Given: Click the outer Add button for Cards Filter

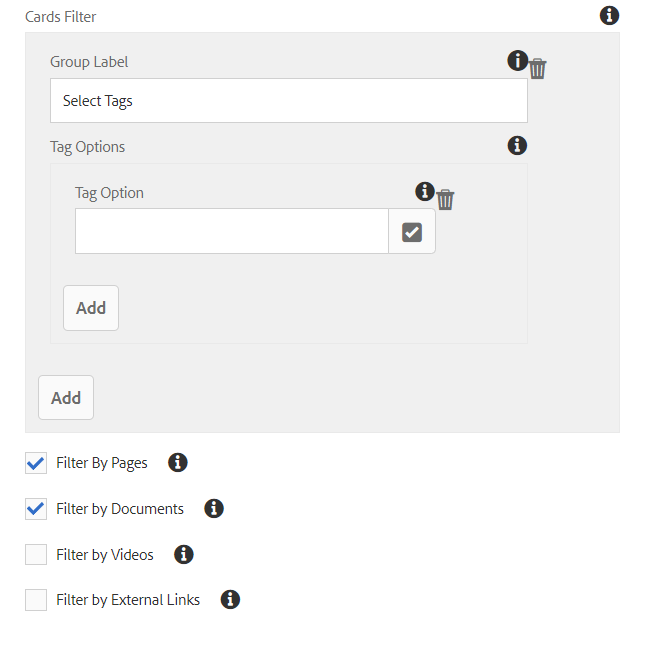Looking at the screenshot, I should [x=66, y=397].
